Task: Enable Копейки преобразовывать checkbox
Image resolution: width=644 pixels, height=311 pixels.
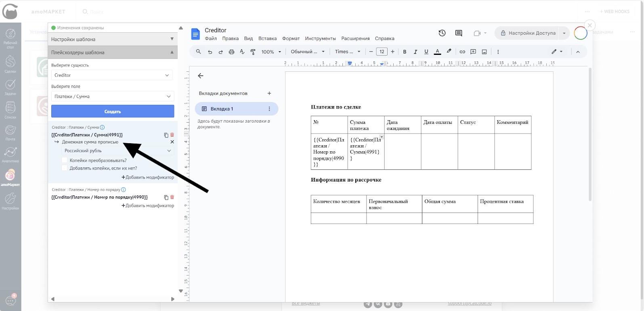Action: pyautogui.click(x=64, y=160)
